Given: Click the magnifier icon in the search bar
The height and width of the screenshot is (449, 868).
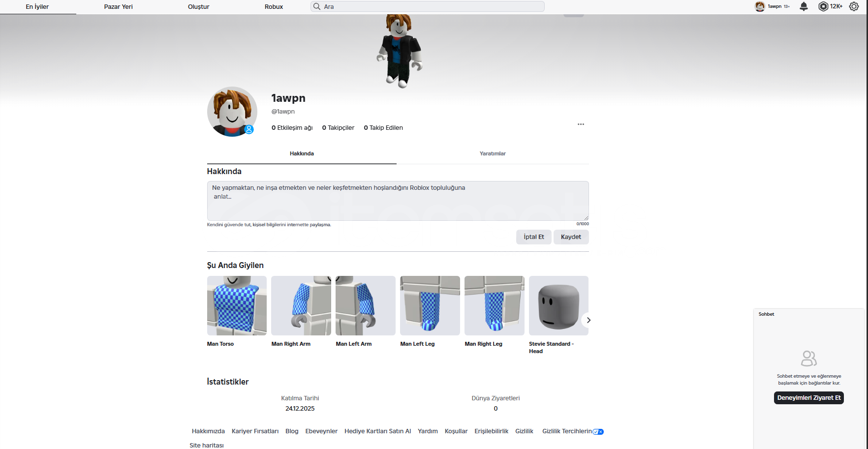Looking at the screenshot, I should (x=316, y=6).
